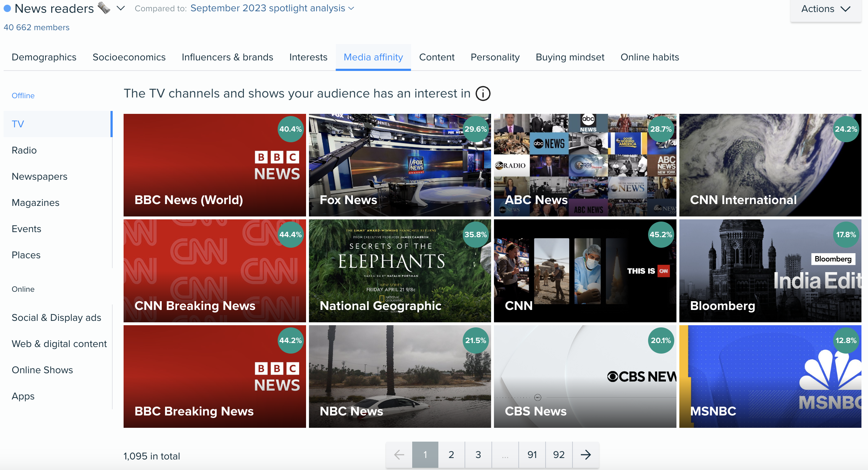868x470 pixels.
Task: Click the Online section icon
Action: 24,290
